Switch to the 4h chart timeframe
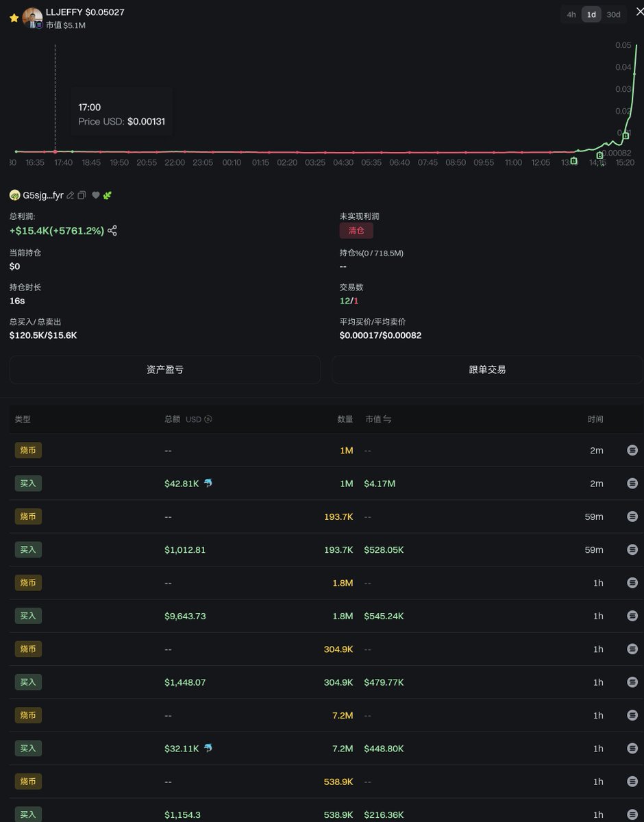The image size is (644, 822). coord(571,14)
